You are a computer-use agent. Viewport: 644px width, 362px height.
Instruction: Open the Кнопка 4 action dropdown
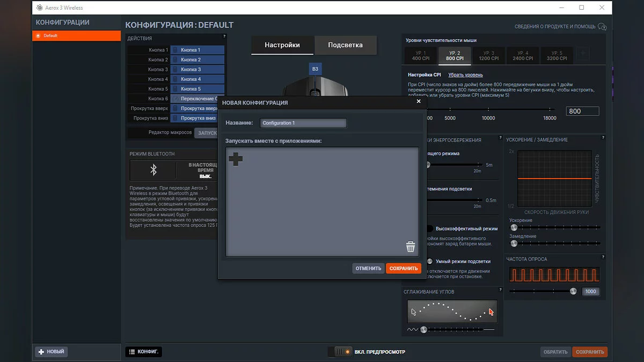click(197, 79)
